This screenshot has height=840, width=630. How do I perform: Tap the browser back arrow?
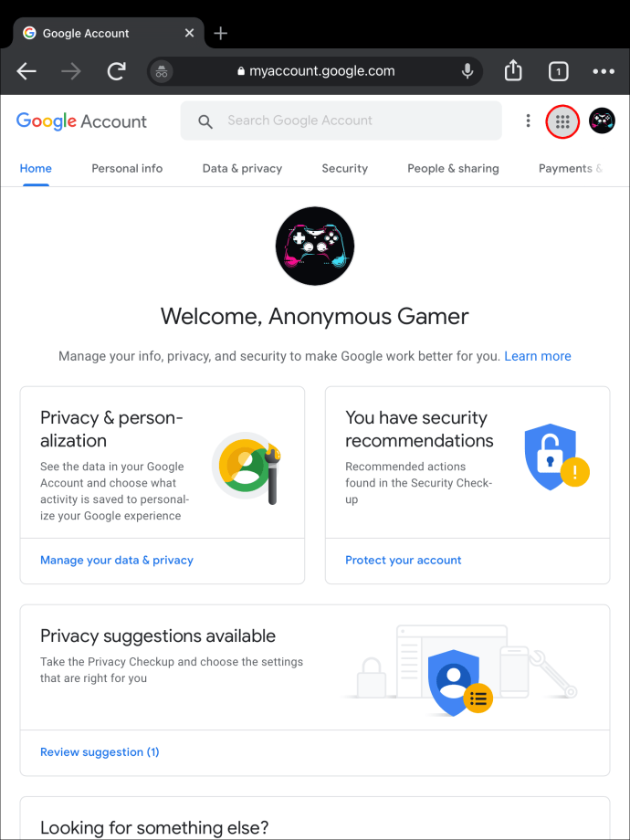26,71
